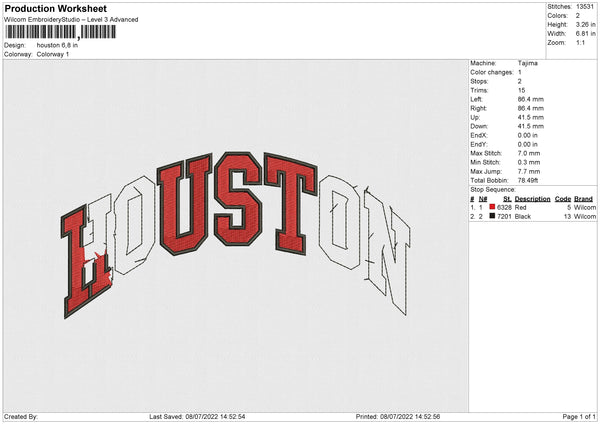Viewport: 600px width, 424px height.
Task: Click the 'Colors:' label in header
Action: [x=557, y=16]
